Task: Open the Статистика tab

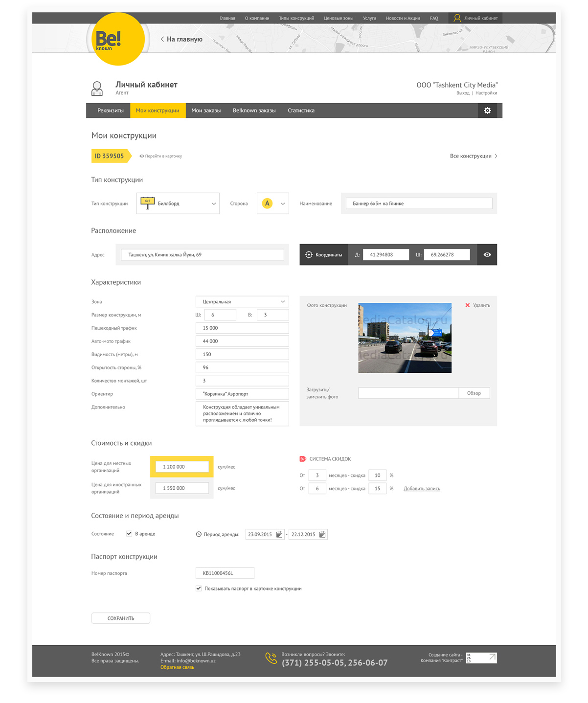Action: point(301,111)
